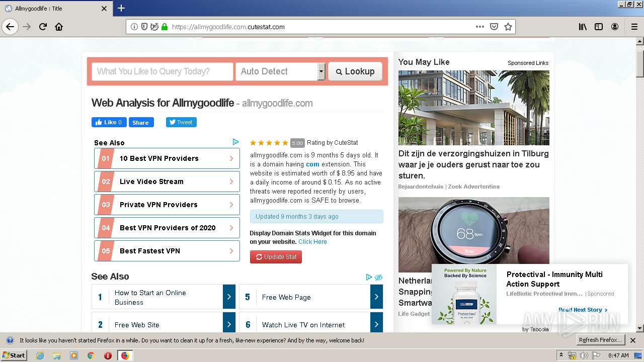Open Watch Live TV on Internet link
This screenshot has width=644, height=362.
303,325
